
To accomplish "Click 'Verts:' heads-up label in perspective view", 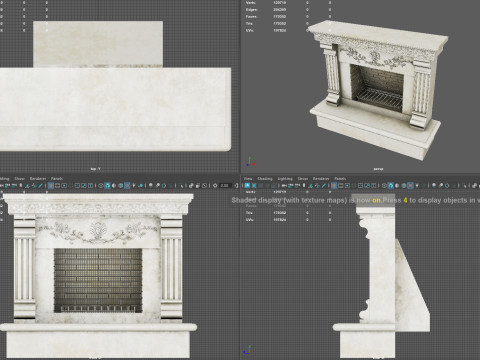I will [x=251, y=3].
